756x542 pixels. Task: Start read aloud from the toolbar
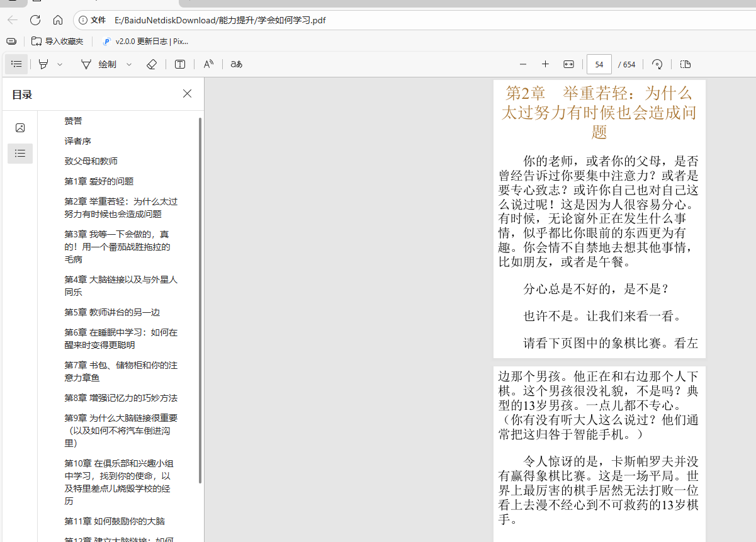208,64
